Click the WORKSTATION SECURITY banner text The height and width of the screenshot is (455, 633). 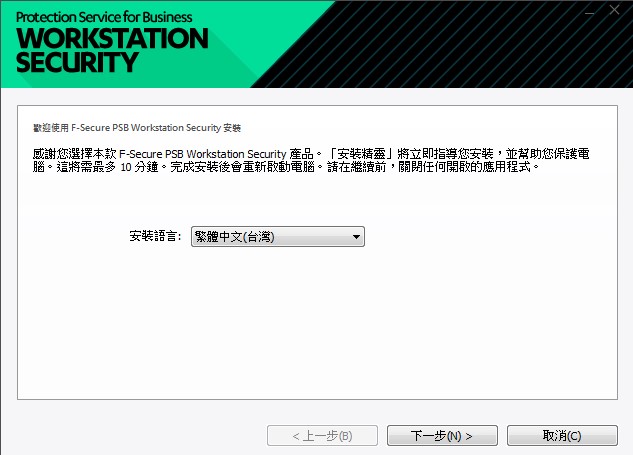pos(112,50)
